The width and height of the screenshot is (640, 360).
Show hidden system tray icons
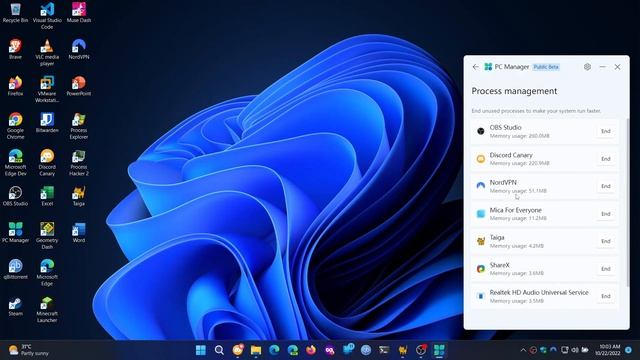(523, 350)
